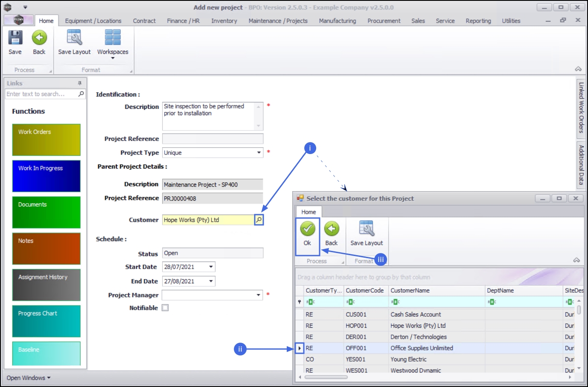Switch to the Service ribbon tab

[x=445, y=21]
